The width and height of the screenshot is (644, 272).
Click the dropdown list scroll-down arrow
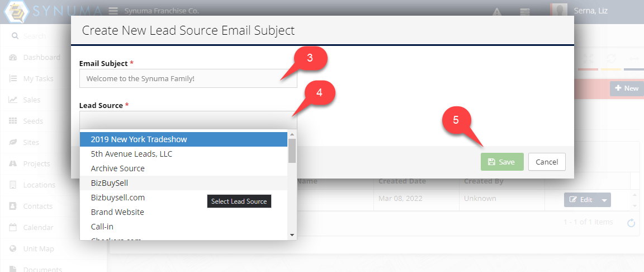[x=292, y=235]
